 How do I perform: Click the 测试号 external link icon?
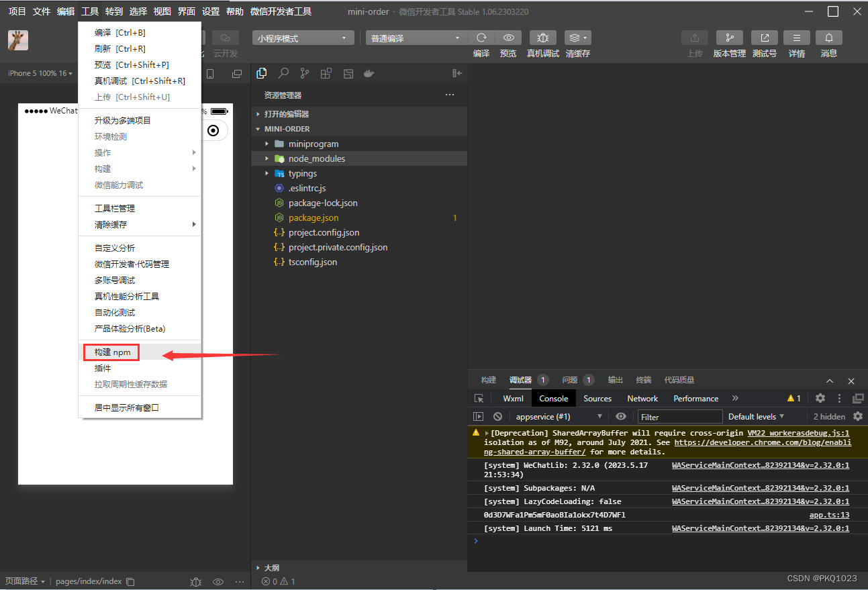(765, 38)
